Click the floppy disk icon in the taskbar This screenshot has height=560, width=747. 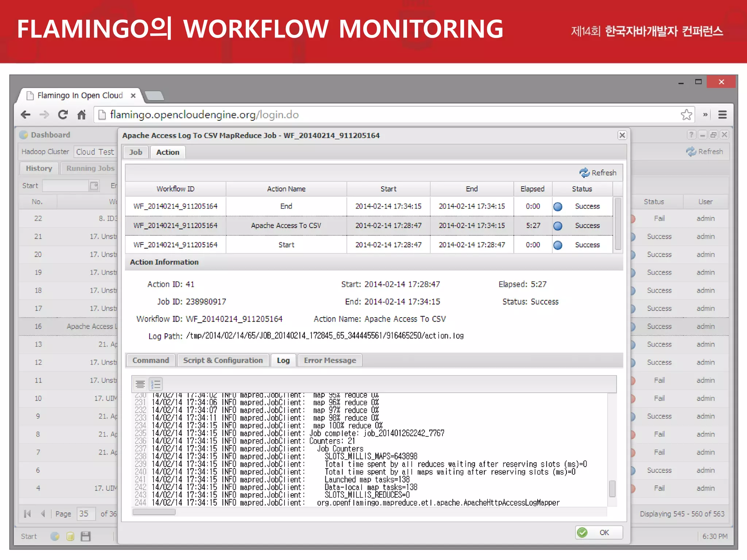86,537
